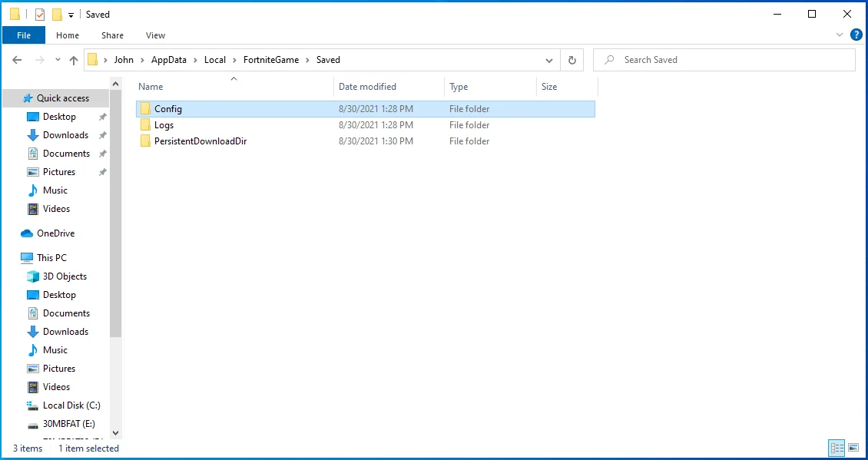The height and width of the screenshot is (460, 868).
Task: Go up one folder level arrow
Action: coord(74,60)
